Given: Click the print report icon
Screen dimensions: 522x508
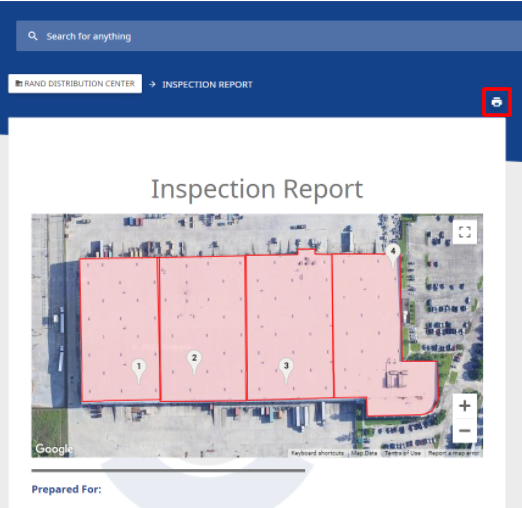Looking at the screenshot, I should (496, 102).
